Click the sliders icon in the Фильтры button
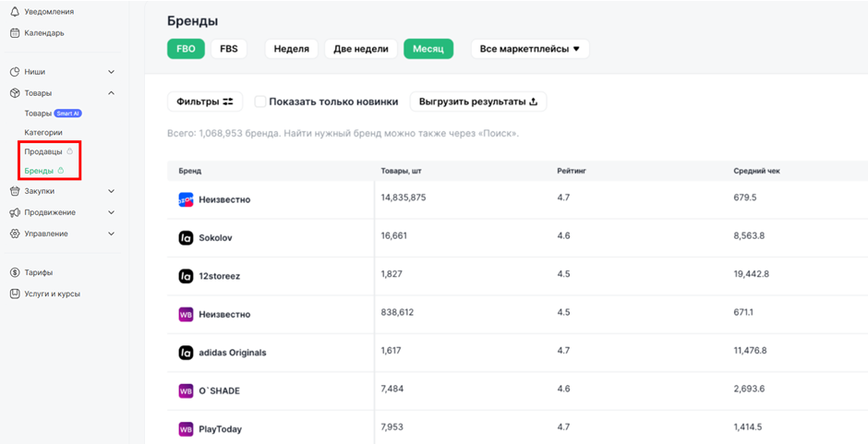Image resolution: width=868 pixels, height=444 pixels. click(x=228, y=102)
